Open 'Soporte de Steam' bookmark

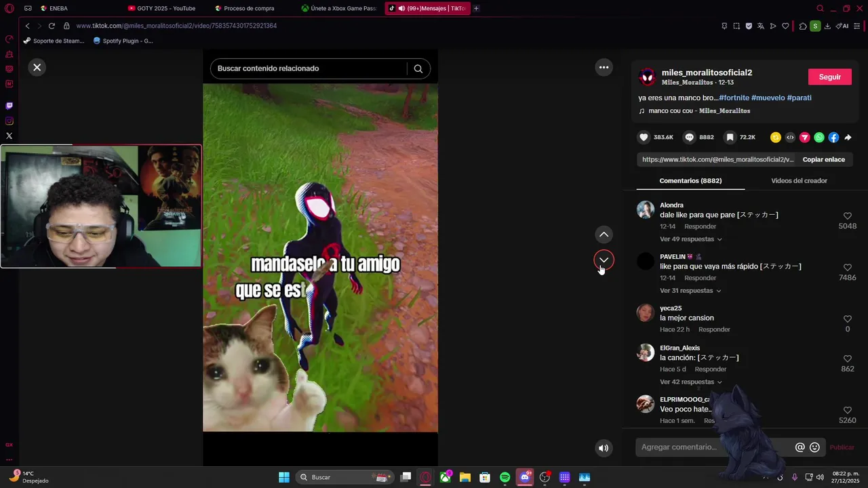click(54, 41)
